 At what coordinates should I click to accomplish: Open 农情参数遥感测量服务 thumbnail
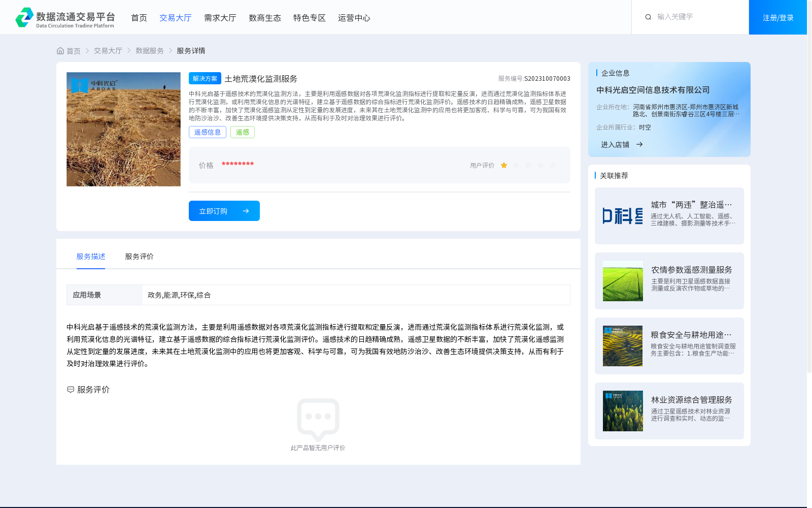point(623,281)
